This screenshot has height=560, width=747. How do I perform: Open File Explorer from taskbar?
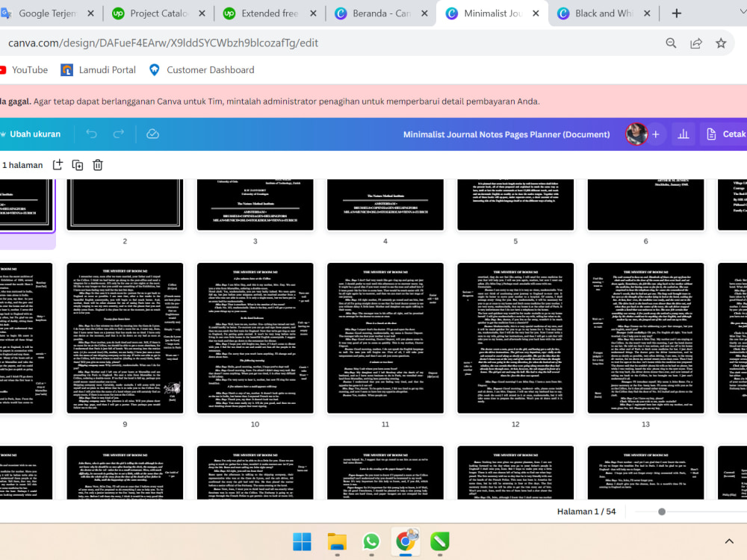click(337, 541)
